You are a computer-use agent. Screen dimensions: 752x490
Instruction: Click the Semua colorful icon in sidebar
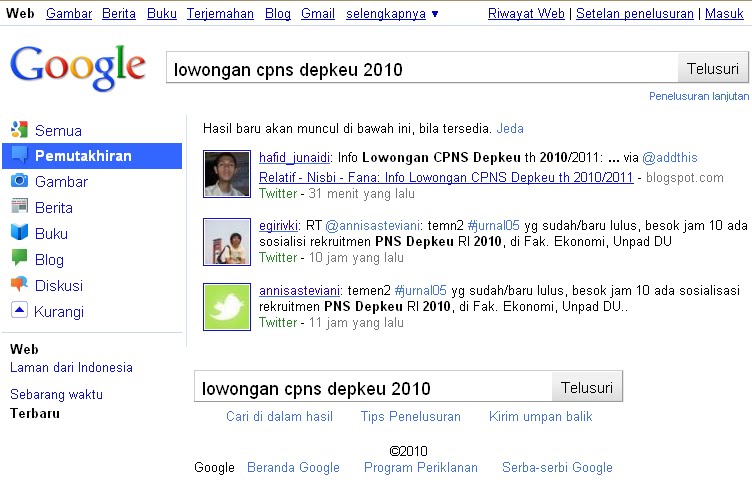pyautogui.click(x=19, y=130)
